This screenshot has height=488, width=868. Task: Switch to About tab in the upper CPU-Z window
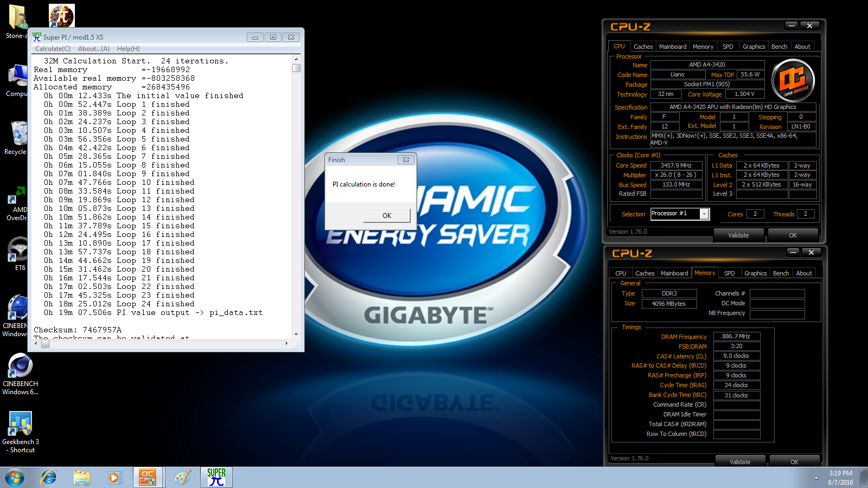[802, 47]
